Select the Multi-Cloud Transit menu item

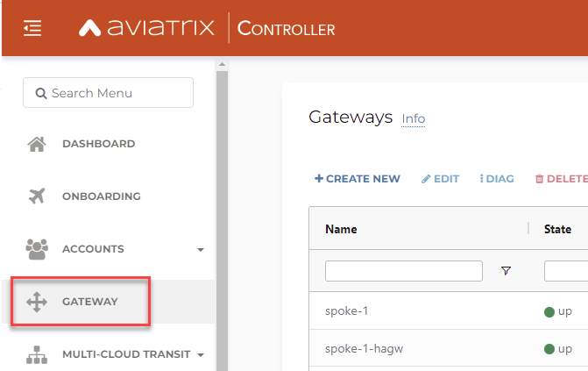point(126,354)
